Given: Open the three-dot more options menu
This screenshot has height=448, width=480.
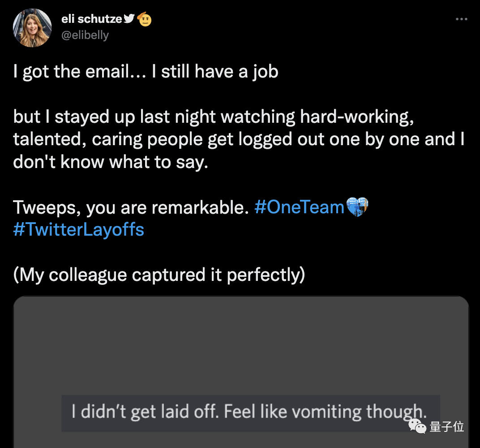Looking at the screenshot, I should (x=461, y=19).
